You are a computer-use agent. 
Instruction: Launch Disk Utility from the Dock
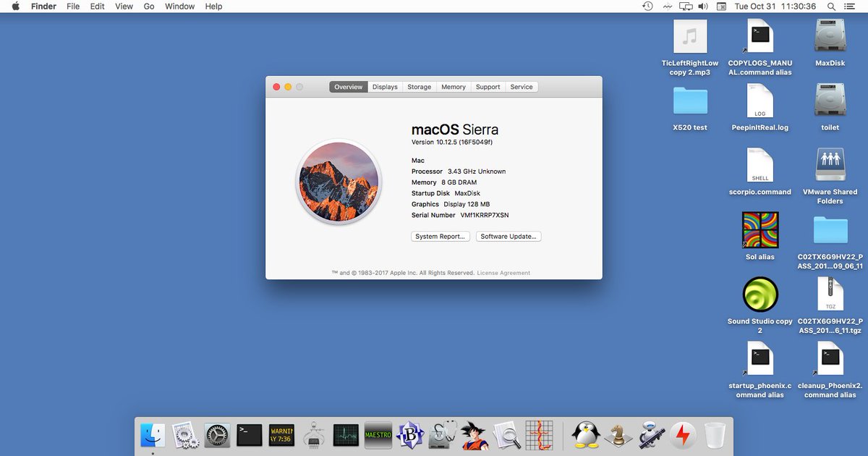coord(443,435)
